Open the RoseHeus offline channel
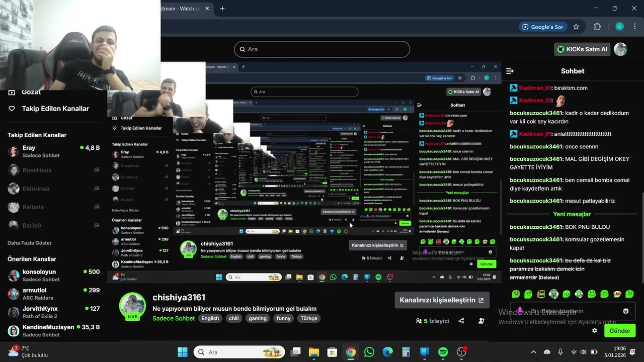Image resolution: width=644 pixels, height=362 pixels. click(x=53, y=170)
